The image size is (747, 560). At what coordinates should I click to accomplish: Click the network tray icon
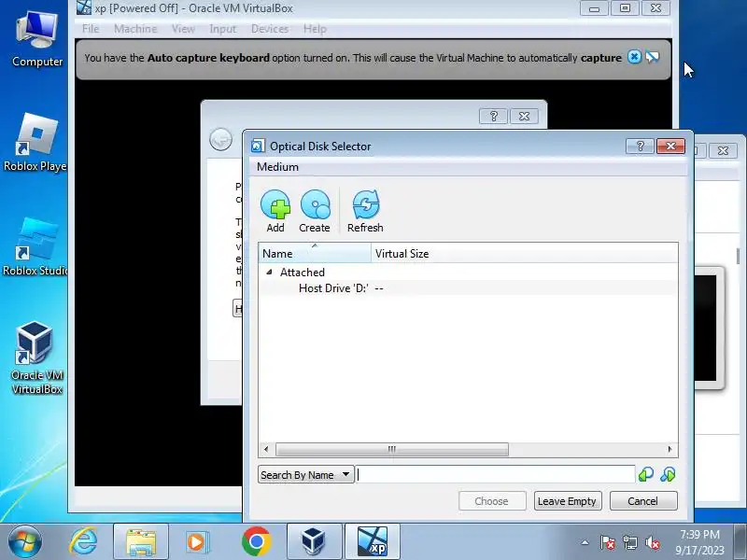tap(629, 542)
